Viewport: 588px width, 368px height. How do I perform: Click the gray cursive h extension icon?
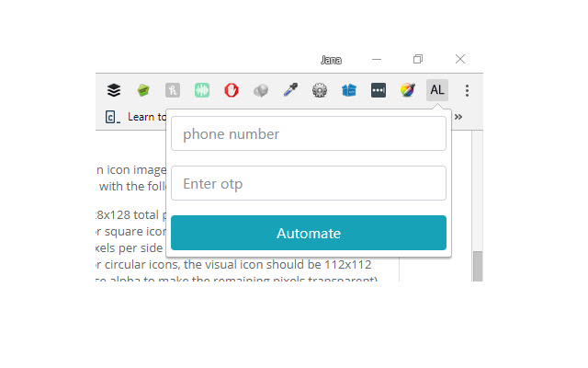coord(173,90)
